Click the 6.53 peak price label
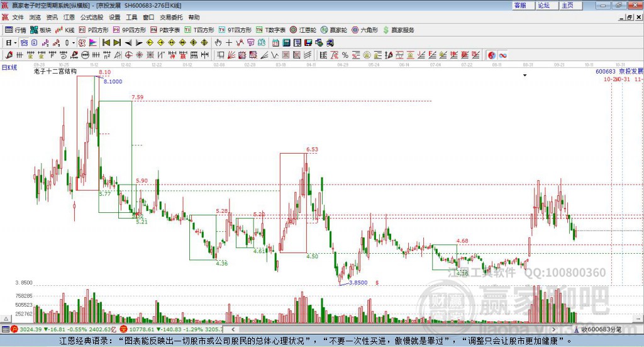 click(x=312, y=150)
